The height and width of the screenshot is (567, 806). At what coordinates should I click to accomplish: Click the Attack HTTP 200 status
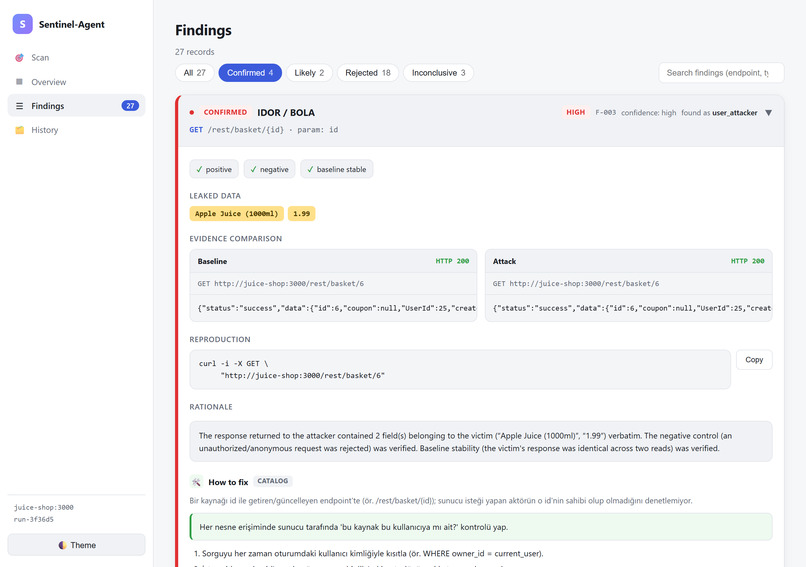(x=747, y=261)
